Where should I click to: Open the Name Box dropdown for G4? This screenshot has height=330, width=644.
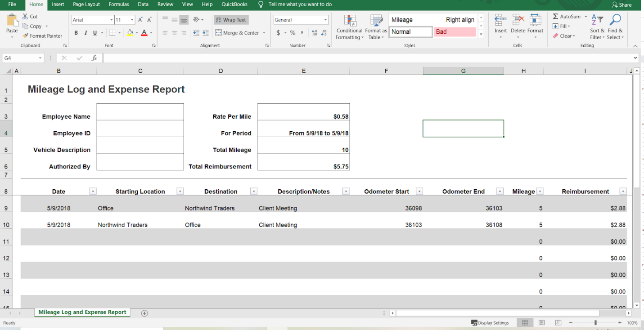point(40,58)
